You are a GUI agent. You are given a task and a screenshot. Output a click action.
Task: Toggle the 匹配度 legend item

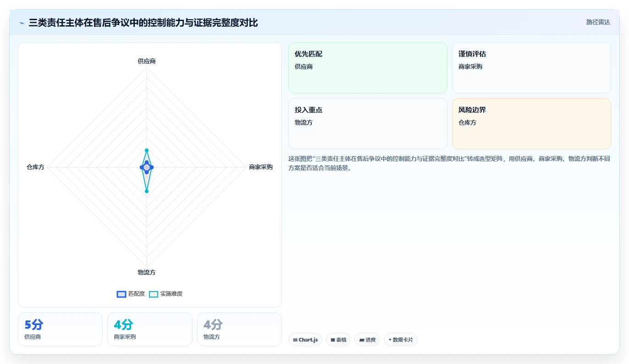click(131, 294)
